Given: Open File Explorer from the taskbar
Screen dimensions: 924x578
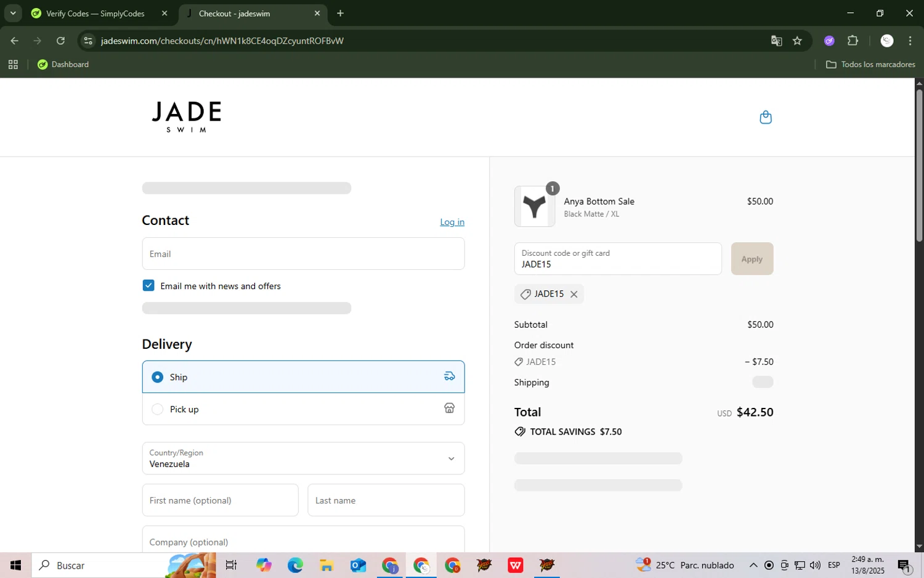Looking at the screenshot, I should point(326,565).
